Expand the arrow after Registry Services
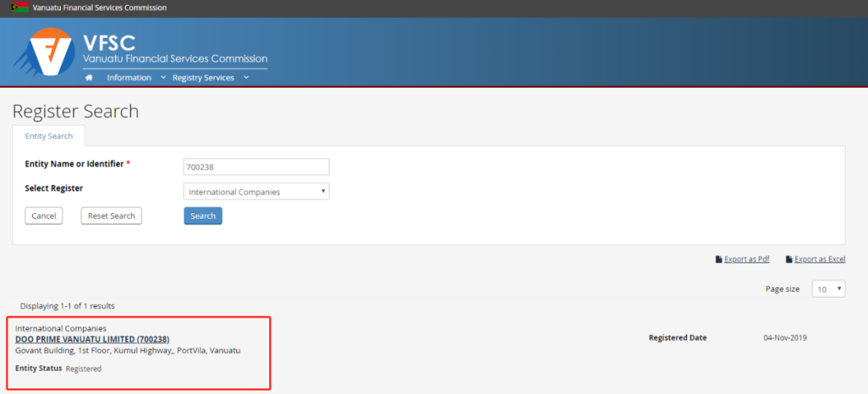The image size is (868, 394). click(x=246, y=77)
